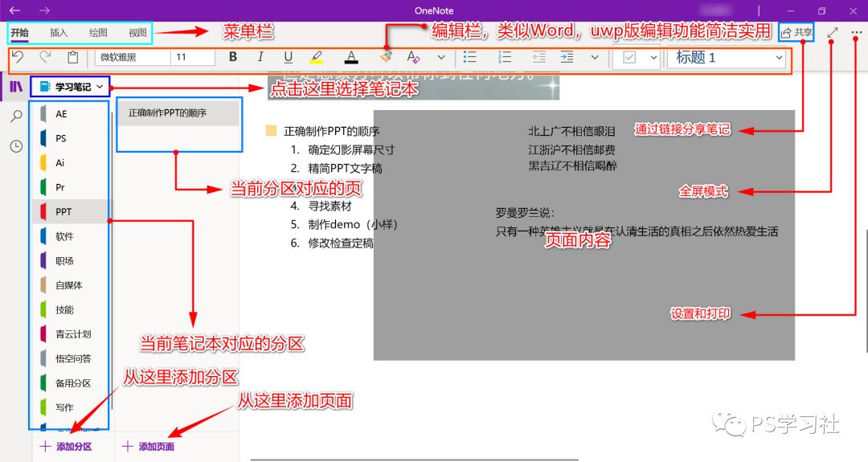Select the PPT section
The height and width of the screenshot is (462, 868).
point(71,211)
